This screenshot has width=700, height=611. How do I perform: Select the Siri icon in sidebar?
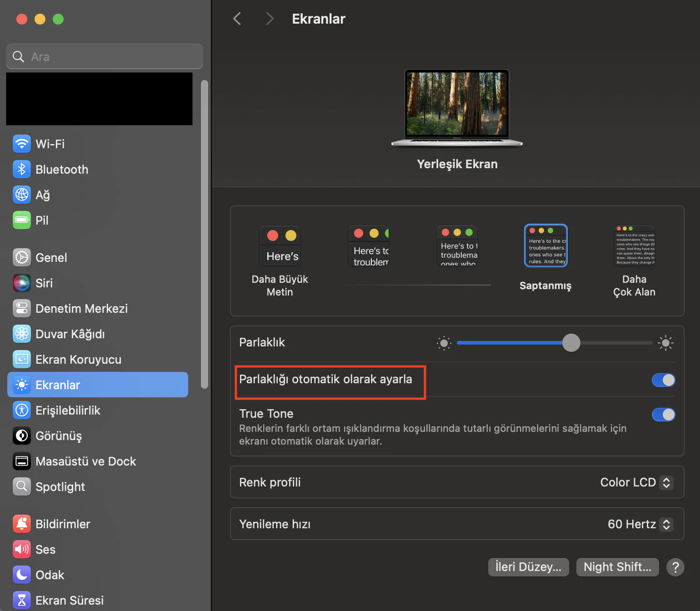tap(22, 283)
